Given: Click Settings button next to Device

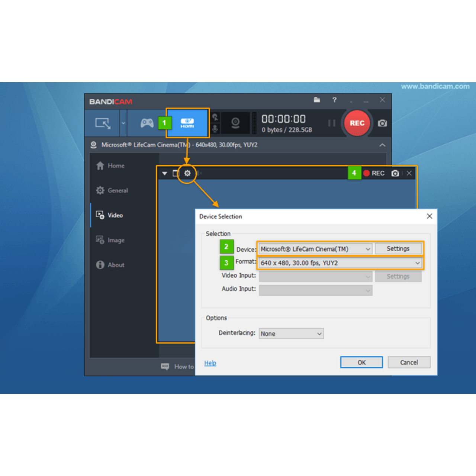Looking at the screenshot, I should (x=398, y=248).
